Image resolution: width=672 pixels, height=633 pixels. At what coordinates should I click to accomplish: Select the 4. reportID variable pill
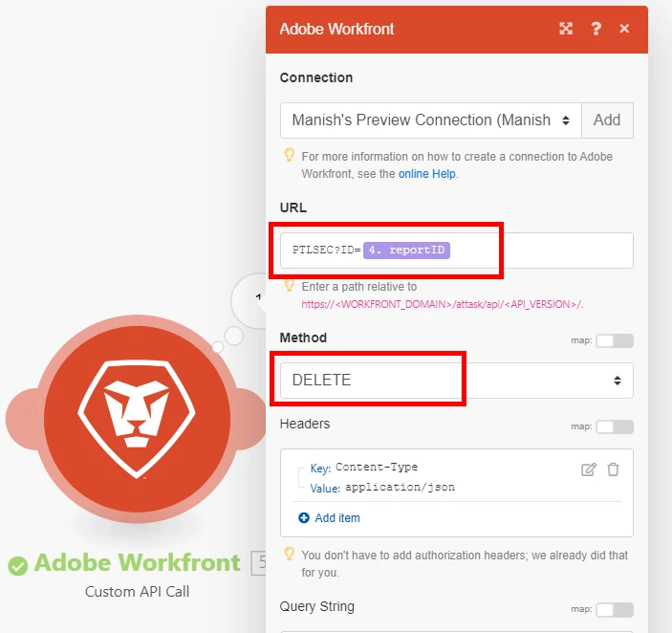(x=406, y=250)
